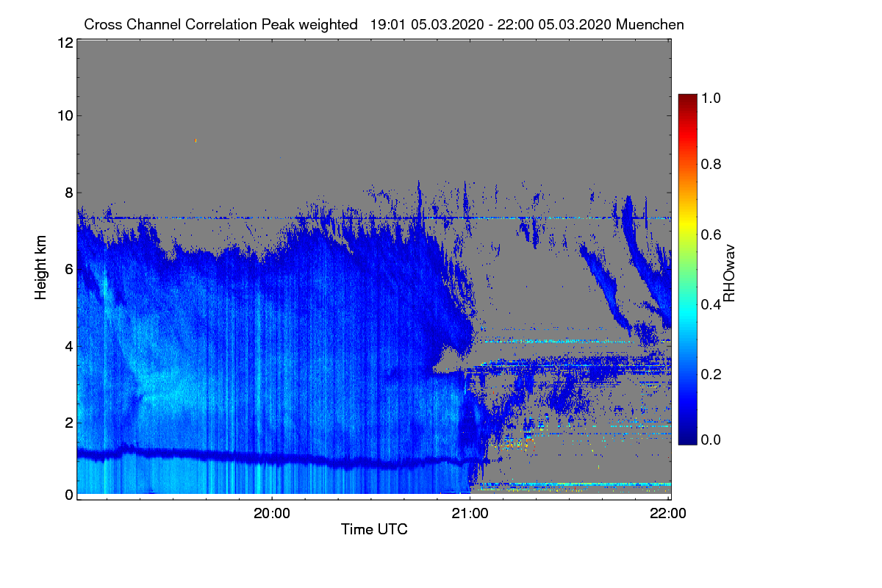882x588 pixels.
Task: Click the colorbar label '0.8'
Action: pyautogui.click(x=711, y=165)
